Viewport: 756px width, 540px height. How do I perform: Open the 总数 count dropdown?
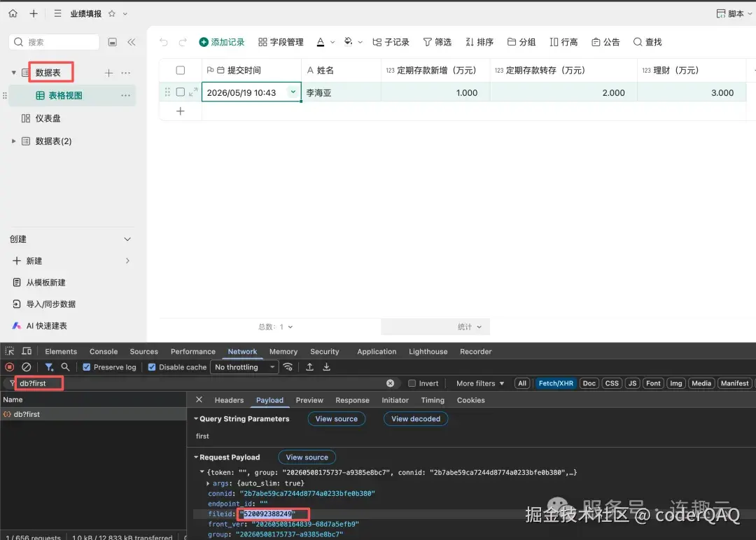tap(276, 327)
